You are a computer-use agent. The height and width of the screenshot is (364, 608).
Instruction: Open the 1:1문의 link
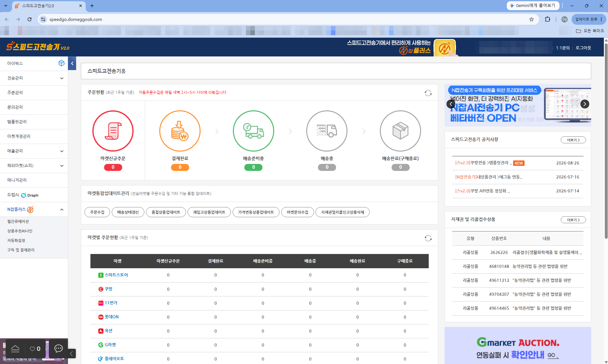point(563,48)
